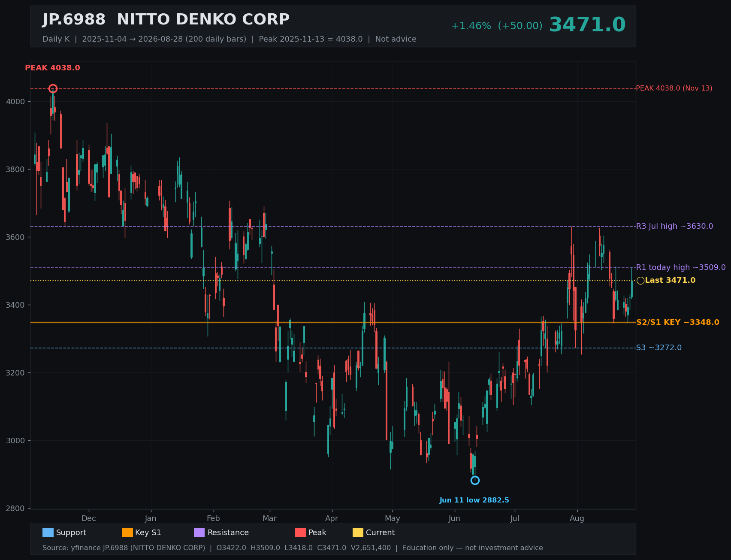Click the "R1 today high ~3509.0" label
Image resolution: width=731 pixels, height=560 pixels.
(x=681, y=267)
